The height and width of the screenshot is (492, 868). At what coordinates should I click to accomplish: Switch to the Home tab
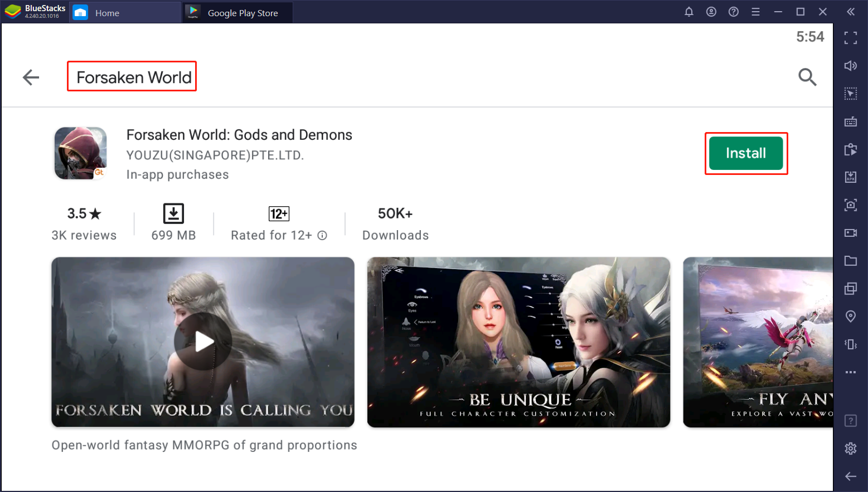125,12
